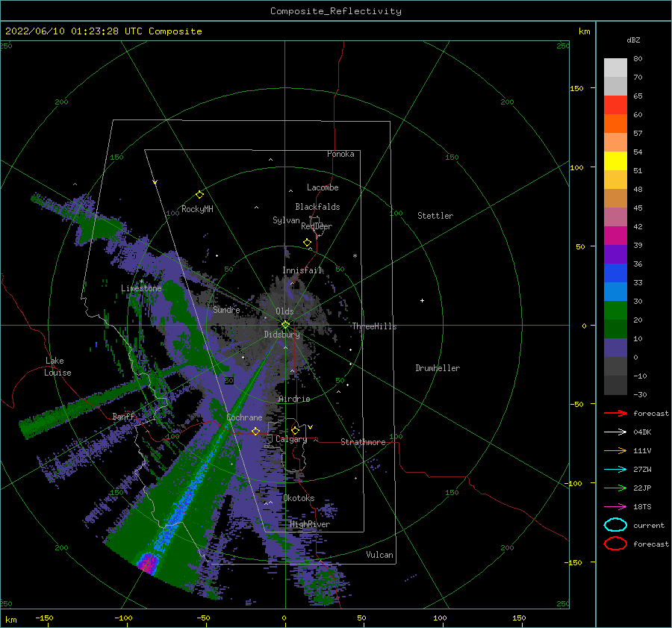Click the cyan current ellipse in legend
This screenshot has height=628, width=672.
point(615,525)
